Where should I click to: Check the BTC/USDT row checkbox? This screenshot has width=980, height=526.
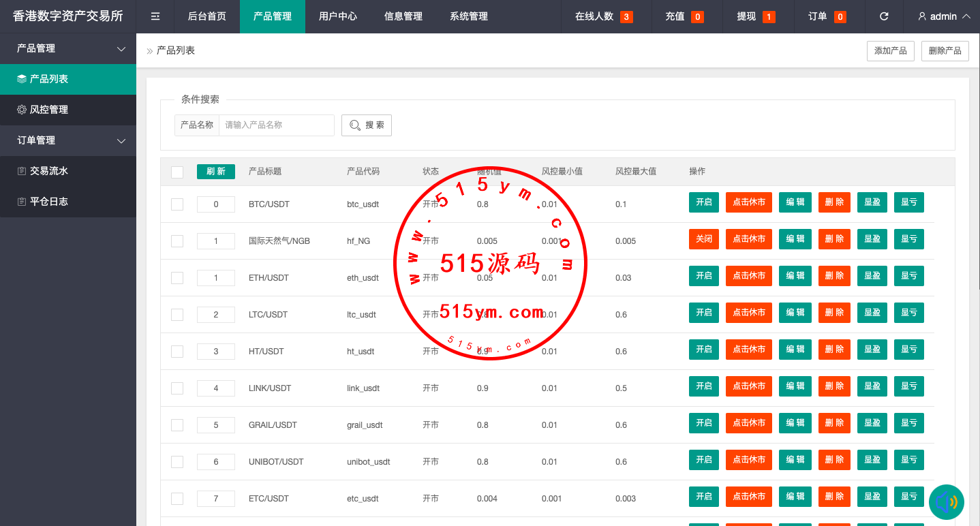click(177, 204)
